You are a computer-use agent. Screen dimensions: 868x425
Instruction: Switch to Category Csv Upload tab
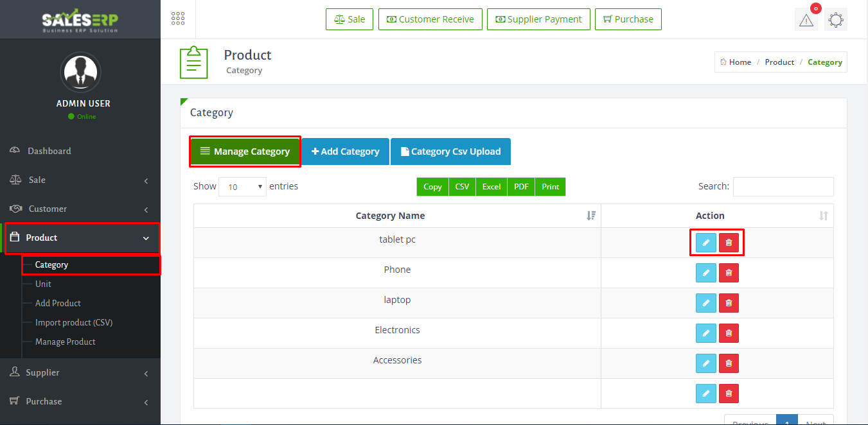click(x=450, y=152)
